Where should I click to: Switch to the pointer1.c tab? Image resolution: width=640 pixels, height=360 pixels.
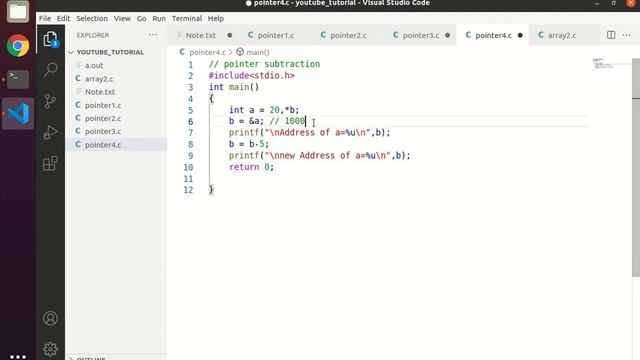(276, 35)
